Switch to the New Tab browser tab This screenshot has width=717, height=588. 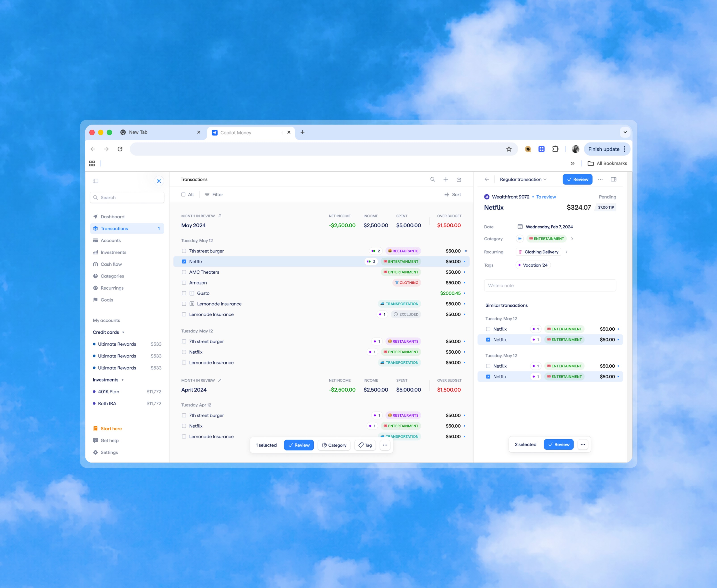[x=138, y=132]
